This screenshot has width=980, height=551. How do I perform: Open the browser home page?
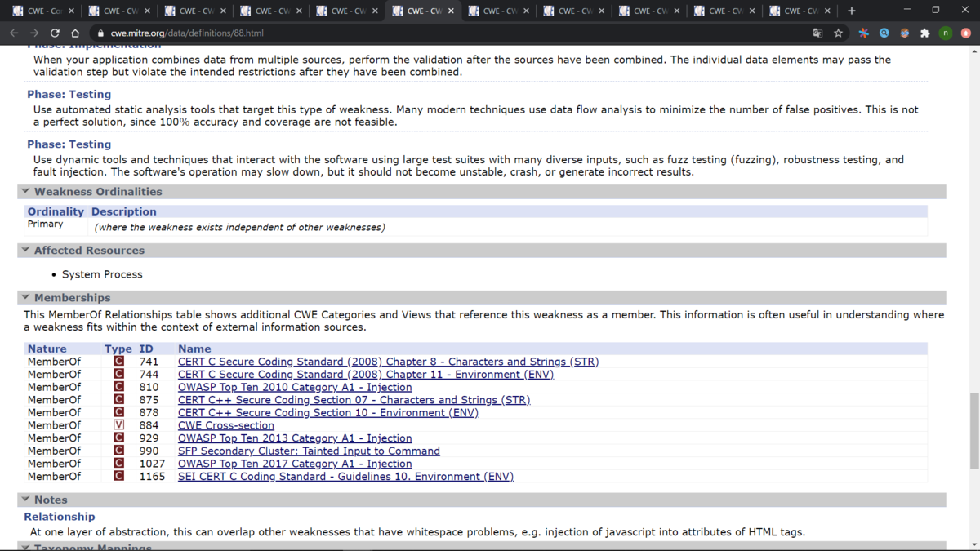75,33
